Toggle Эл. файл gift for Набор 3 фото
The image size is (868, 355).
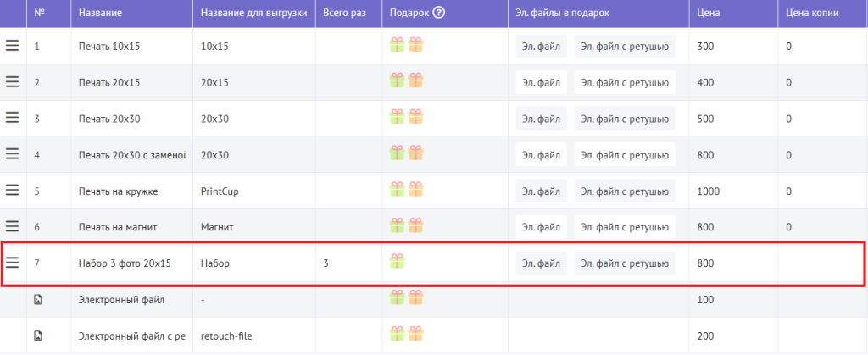[541, 263]
